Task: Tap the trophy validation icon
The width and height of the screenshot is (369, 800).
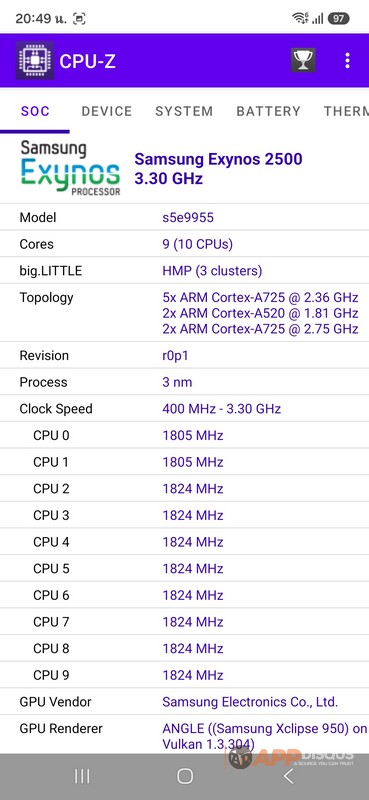Action: click(x=303, y=60)
